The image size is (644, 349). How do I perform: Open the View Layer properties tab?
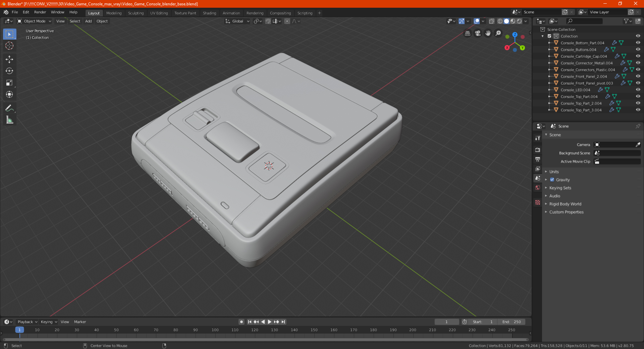(x=538, y=168)
